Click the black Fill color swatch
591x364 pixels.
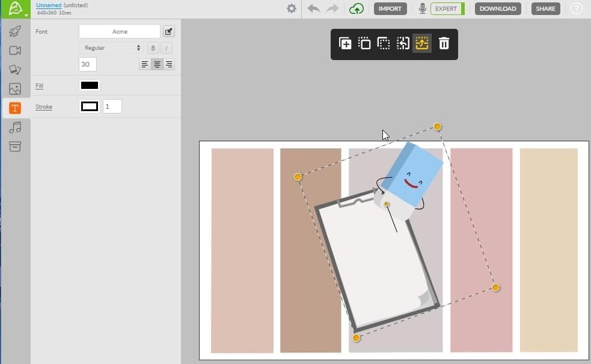click(x=90, y=86)
